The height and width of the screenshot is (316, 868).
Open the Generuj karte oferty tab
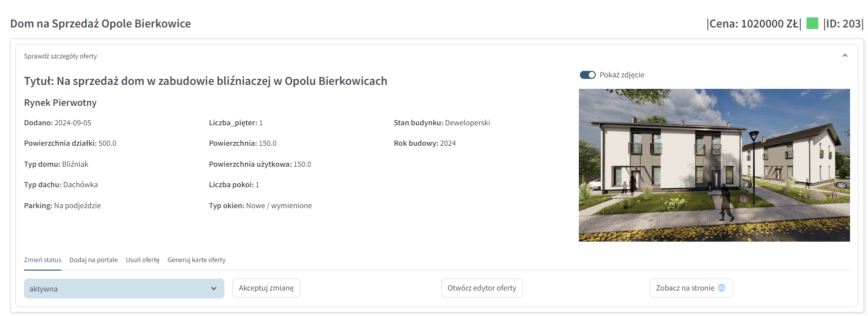click(x=196, y=260)
